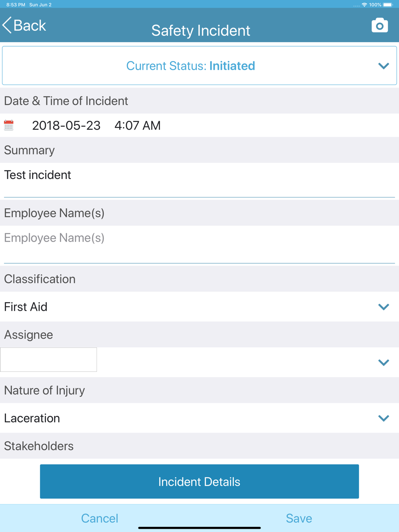Select the Summary field with Test incident
Screen dimensions: 399x532
pyautogui.click(x=199, y=180)
